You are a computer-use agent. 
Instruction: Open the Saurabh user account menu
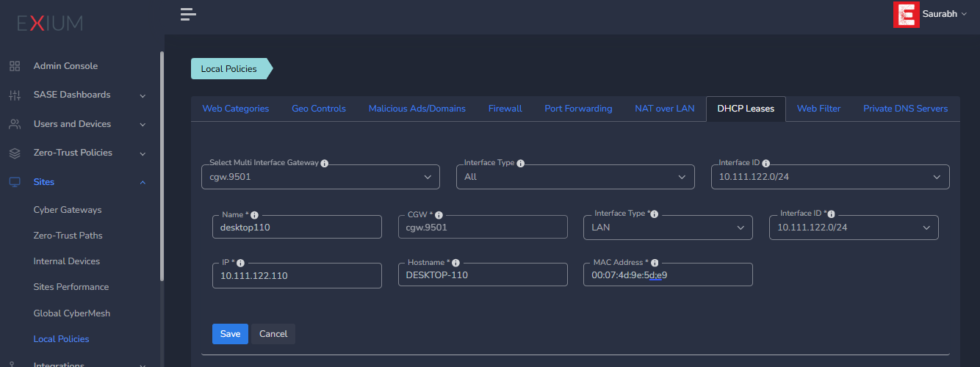click(x=943, y=14)
